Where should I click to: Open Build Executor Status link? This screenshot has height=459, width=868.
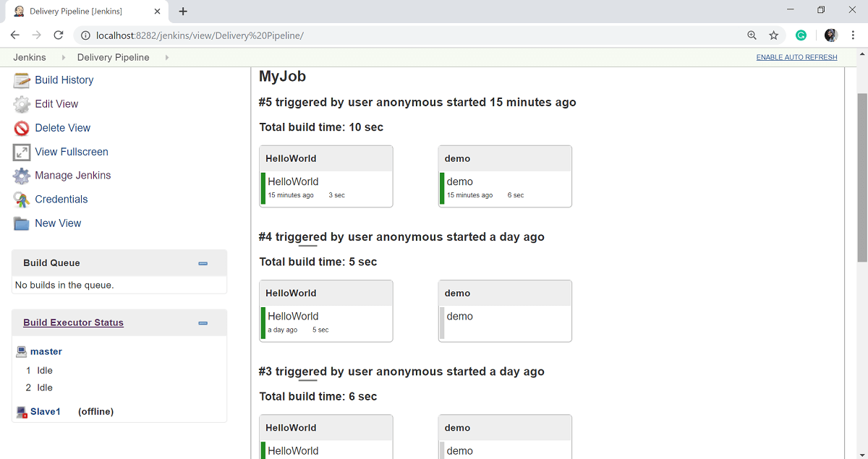coord(73,323)
